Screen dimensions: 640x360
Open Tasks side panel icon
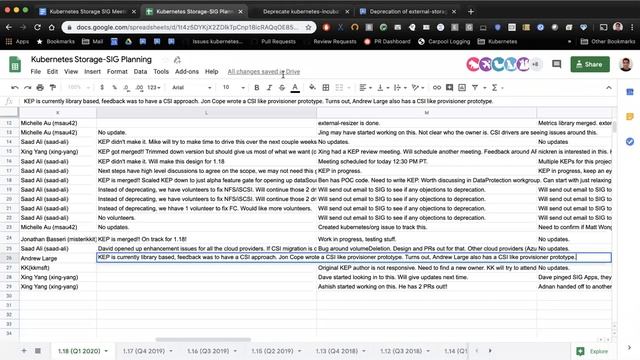pos(630,141)
